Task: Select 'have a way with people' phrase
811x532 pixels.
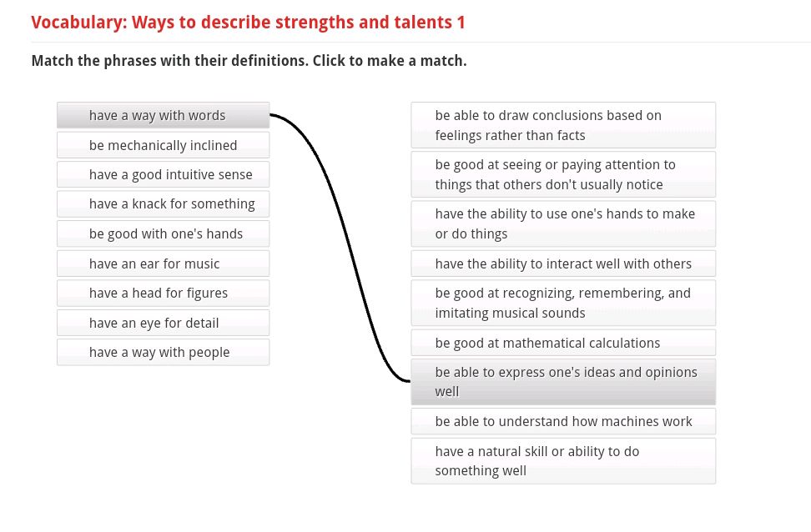Action: pos(163,352)
